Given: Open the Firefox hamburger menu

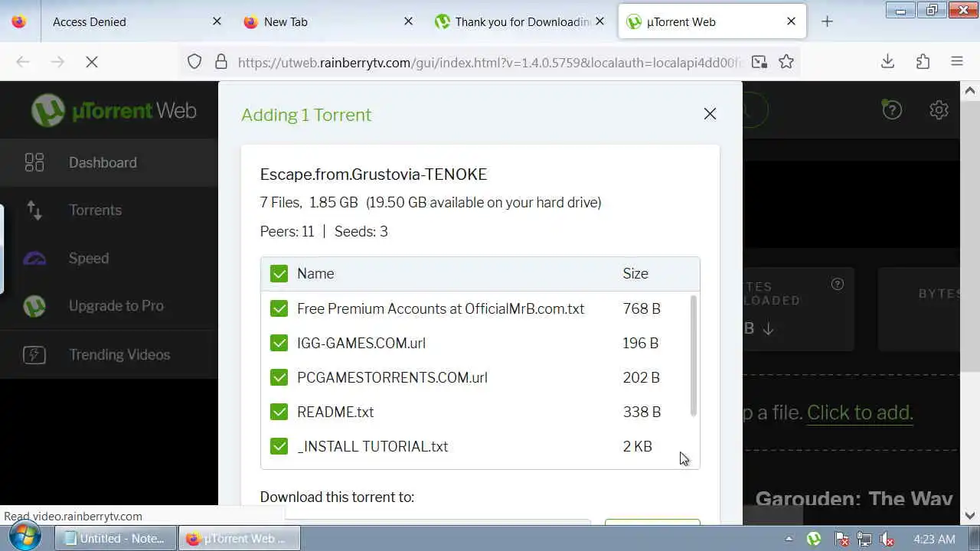Looking at the screenshot, I should tap(957, 62).
